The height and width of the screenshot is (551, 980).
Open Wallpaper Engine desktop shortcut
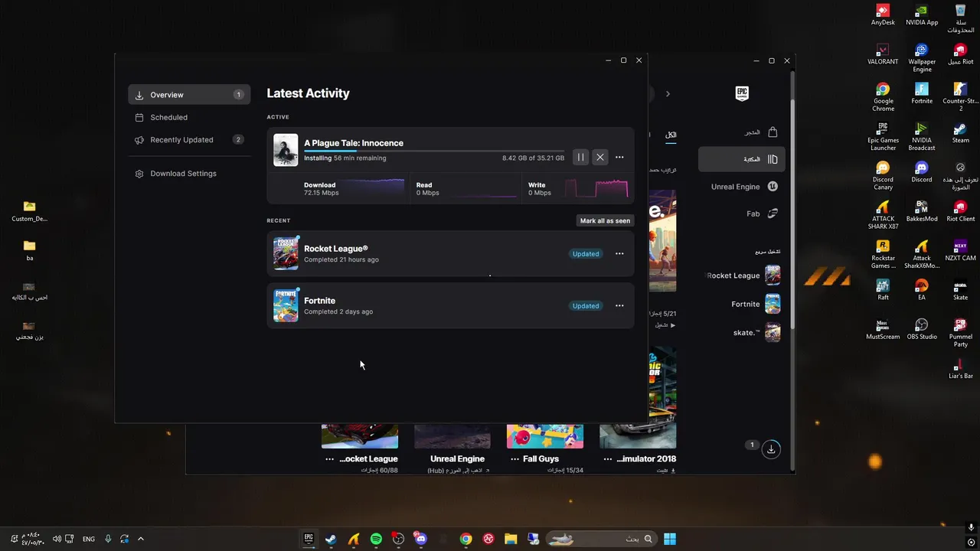point(922,57)
